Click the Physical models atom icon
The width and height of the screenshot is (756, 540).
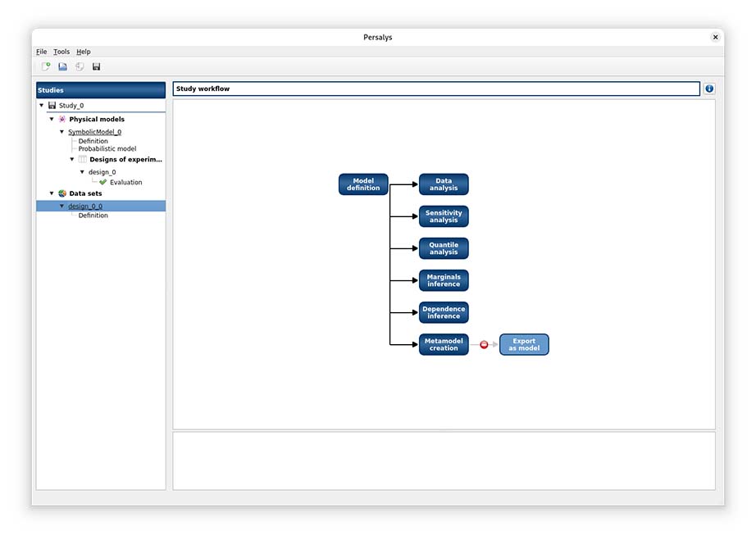[62, 120]
